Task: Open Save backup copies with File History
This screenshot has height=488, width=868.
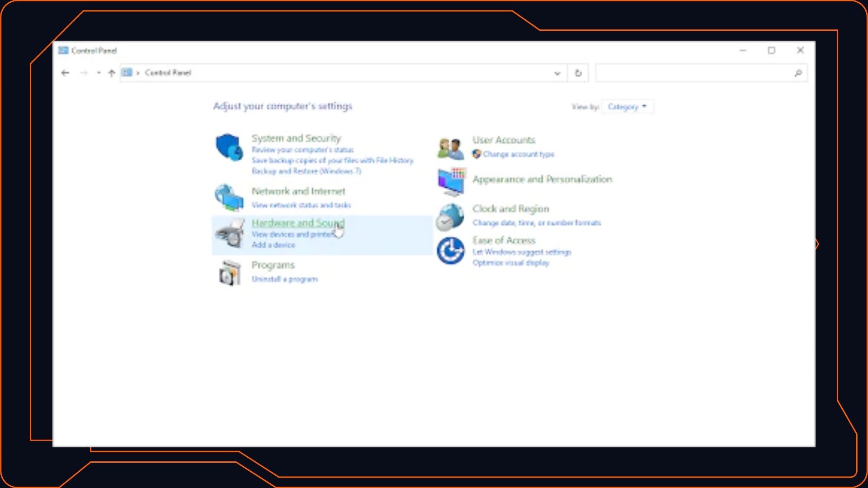Action: click(x=332, y=160)
